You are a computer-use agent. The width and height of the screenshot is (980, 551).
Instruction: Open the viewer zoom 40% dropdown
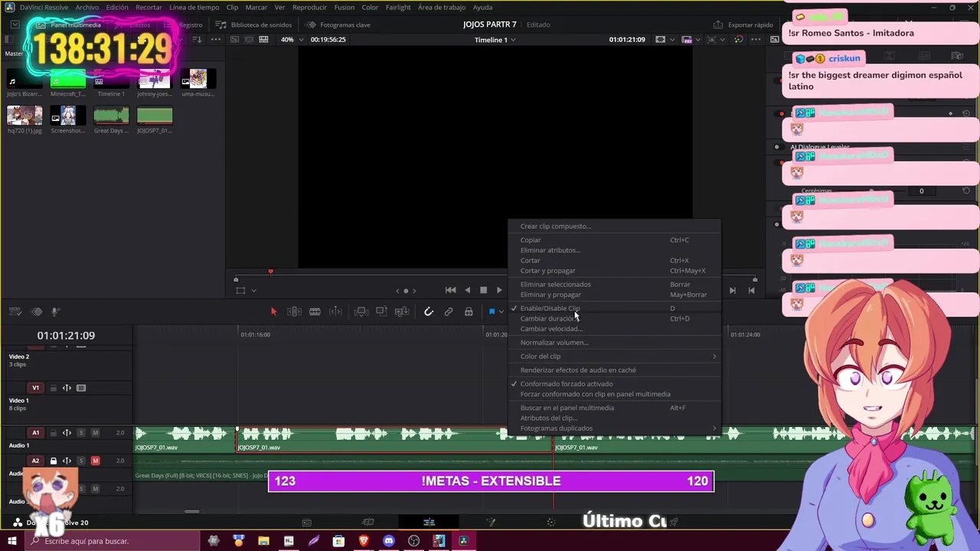[292, 39]
